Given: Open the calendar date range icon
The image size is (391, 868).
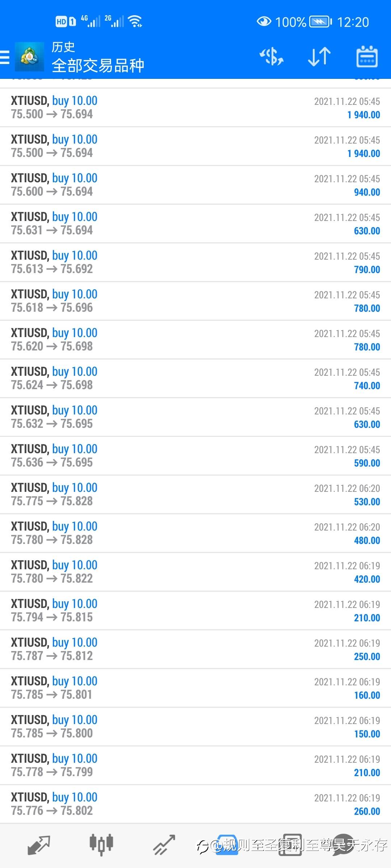Looking at the screenshot, I should click(367, 57).
